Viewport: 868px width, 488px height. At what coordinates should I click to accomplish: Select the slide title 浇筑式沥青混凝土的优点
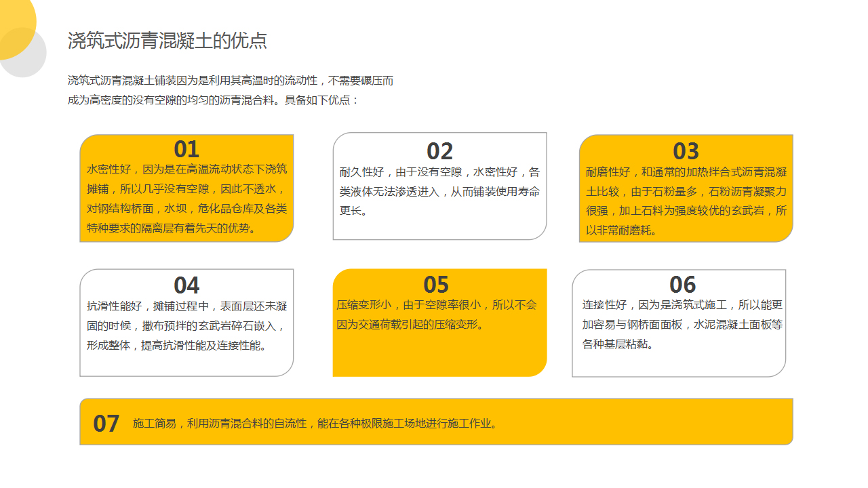point(167,41)
